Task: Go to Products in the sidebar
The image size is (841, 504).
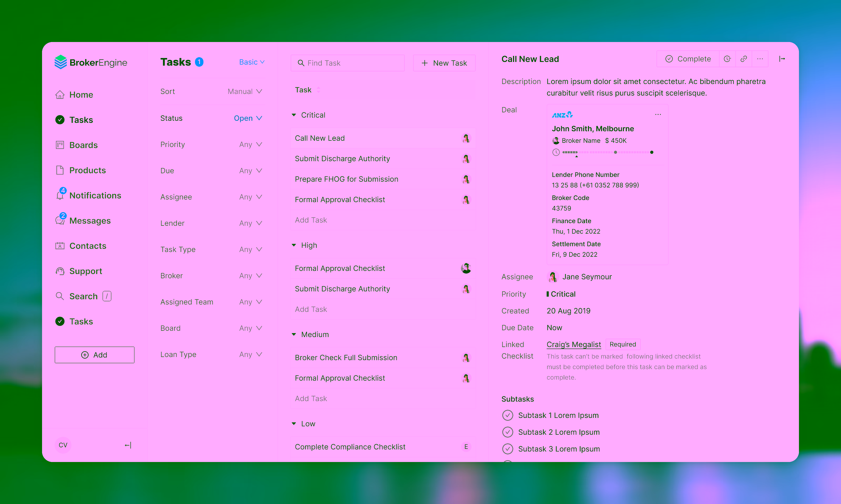Action: tap(88, 170)
